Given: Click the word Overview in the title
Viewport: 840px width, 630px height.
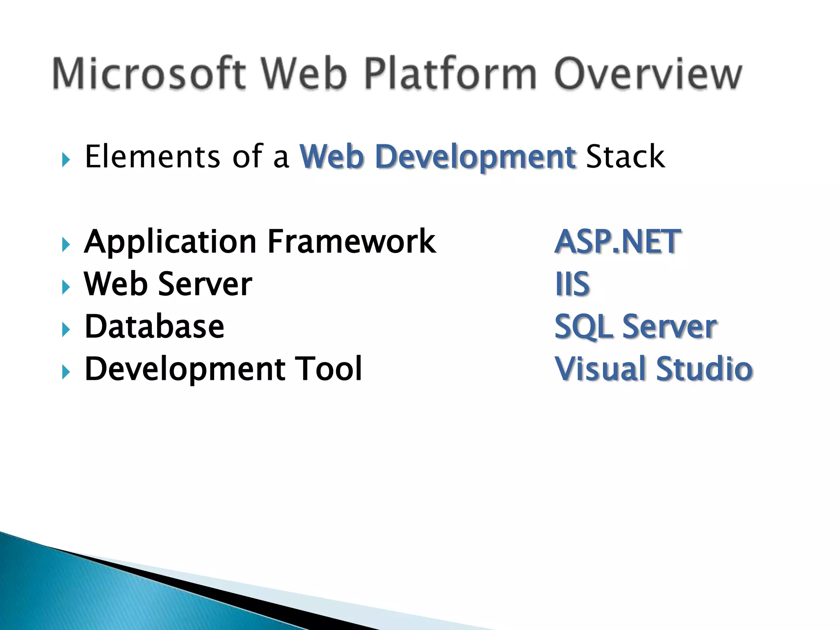Looking at the screenshot, I should coord(648,75).
